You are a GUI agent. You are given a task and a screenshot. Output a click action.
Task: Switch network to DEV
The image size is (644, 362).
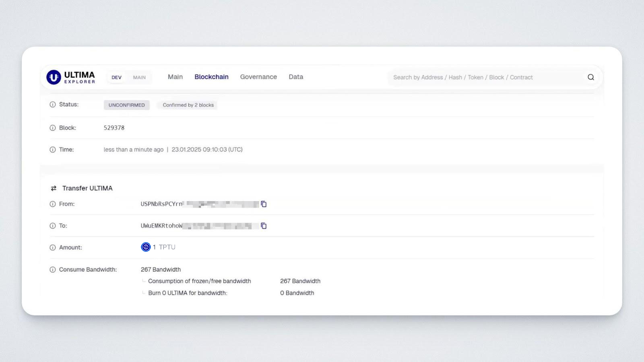(x=116, y=77)
